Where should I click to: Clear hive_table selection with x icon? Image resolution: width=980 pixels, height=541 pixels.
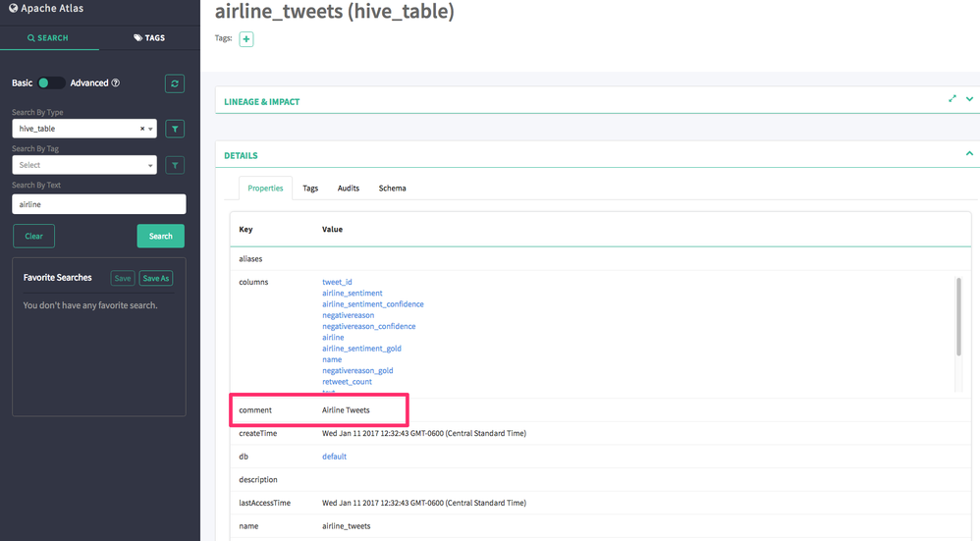(142, 129)
